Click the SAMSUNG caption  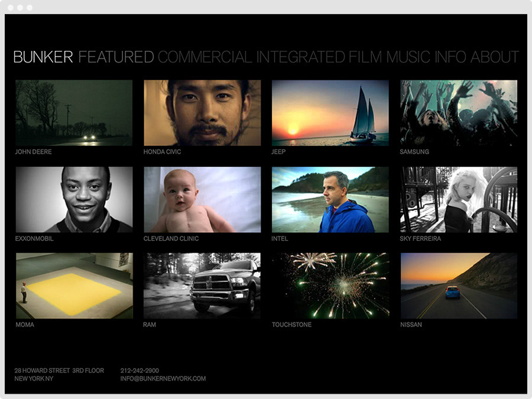pos(414,152)
